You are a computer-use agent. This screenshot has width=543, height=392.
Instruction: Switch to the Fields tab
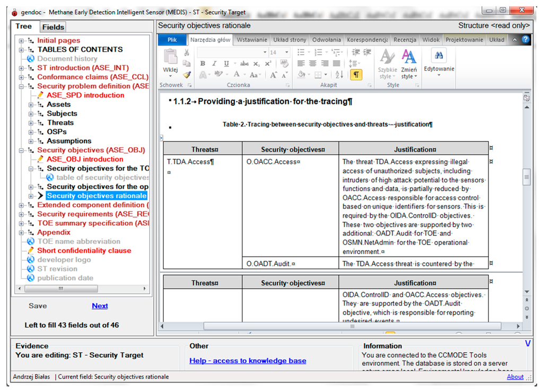pos(53,27)
